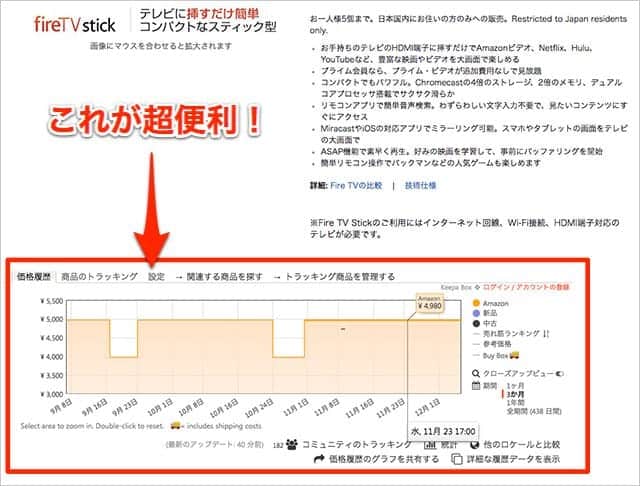This screenshot has height=486, width=640.
Task: Click the Select area to zoom in hint
Action: click(92, 426)
